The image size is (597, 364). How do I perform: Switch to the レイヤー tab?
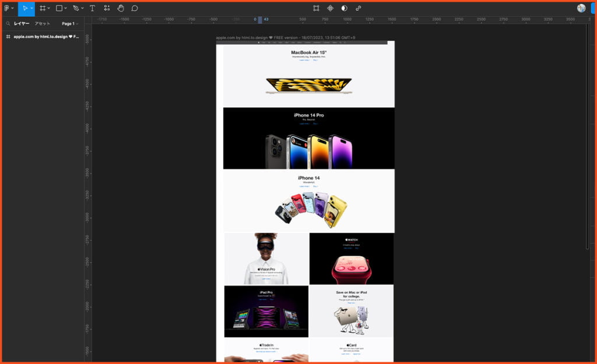point(22,24)
